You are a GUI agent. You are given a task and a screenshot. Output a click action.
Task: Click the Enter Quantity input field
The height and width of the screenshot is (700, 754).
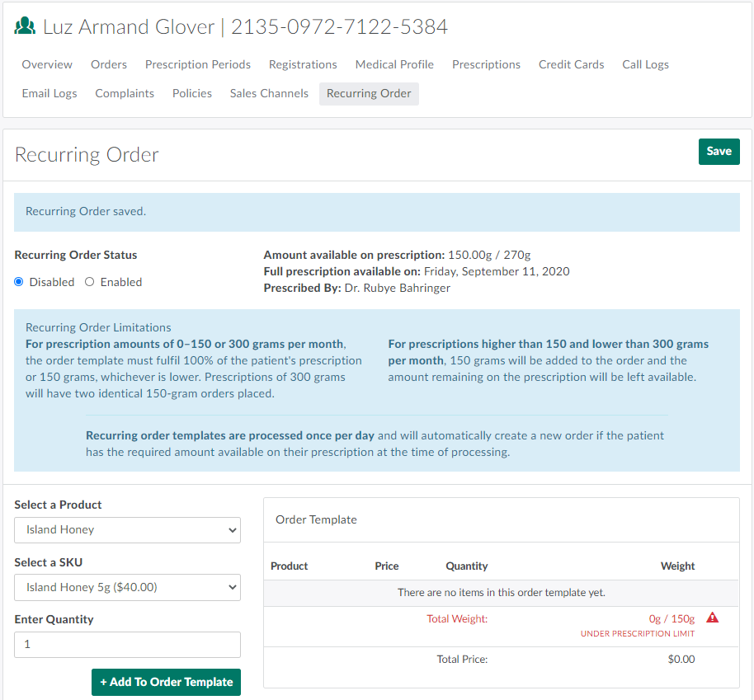[x=128, y=645]
